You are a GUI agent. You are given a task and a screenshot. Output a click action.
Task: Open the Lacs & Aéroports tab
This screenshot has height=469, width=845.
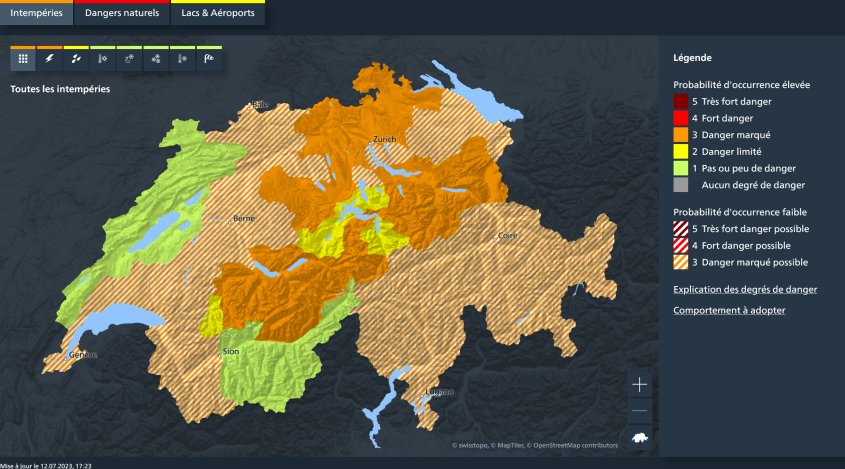click(x=217, y=14)
